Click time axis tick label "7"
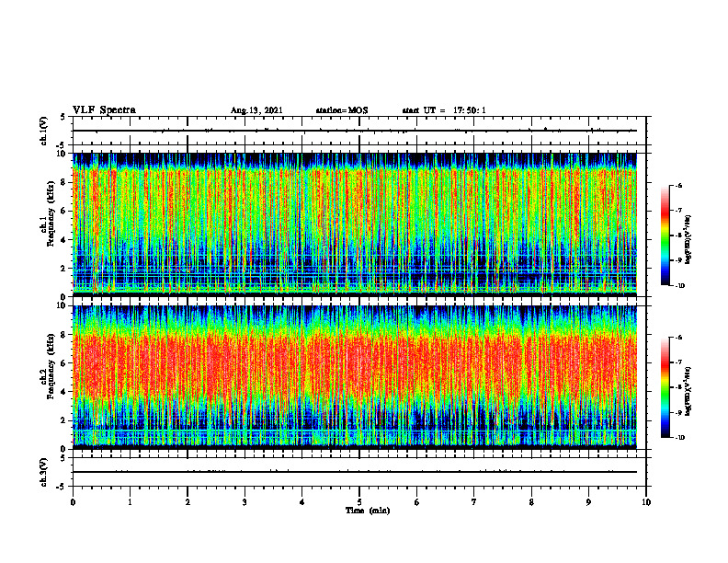This screenshot has width=728, height=563. (474, 502)
